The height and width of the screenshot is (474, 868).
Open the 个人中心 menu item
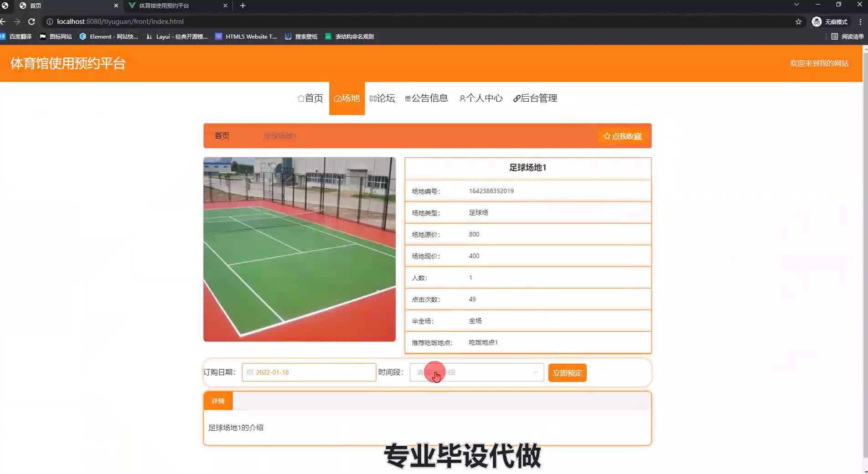tap(480, 98)
